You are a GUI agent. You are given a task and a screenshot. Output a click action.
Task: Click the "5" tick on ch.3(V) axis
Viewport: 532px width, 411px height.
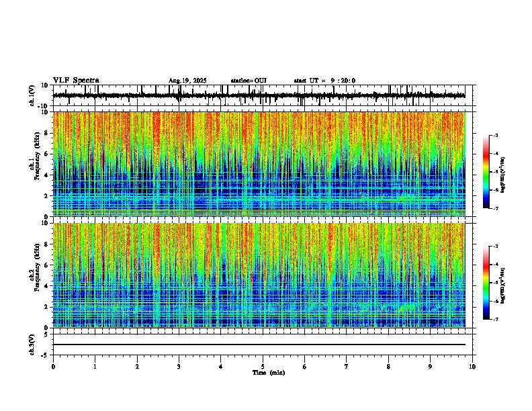click(46, 334)
